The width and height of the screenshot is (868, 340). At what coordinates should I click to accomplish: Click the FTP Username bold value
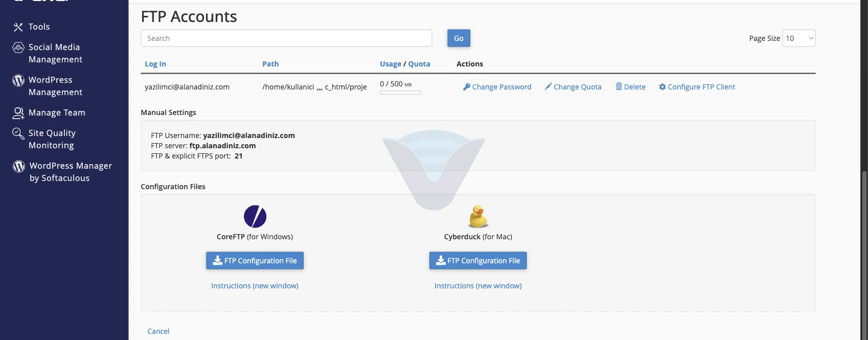[x=249, y=135]
